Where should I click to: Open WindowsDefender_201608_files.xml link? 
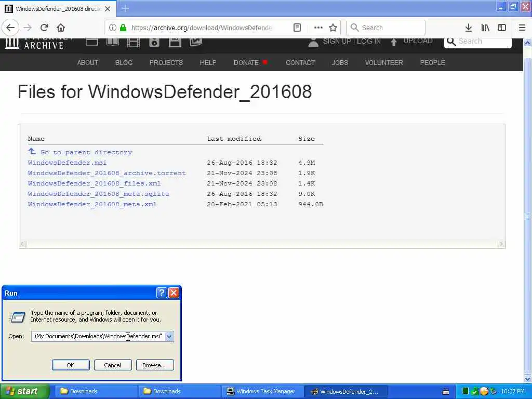95,183
